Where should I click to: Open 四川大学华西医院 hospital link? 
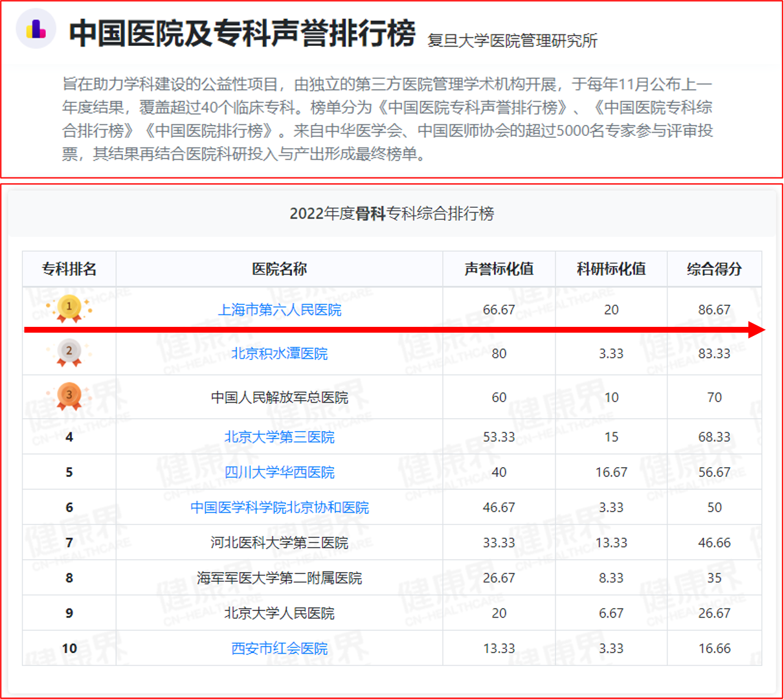(x=280, y=472)
